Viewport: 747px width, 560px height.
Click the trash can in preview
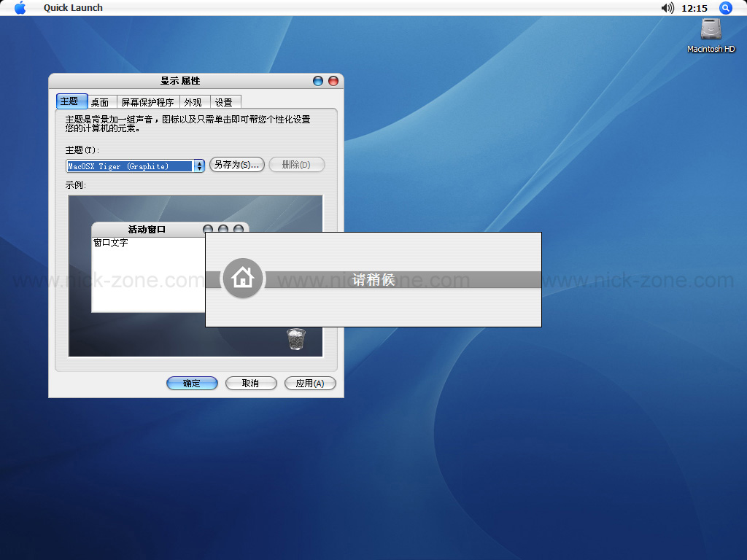point(296,339)
